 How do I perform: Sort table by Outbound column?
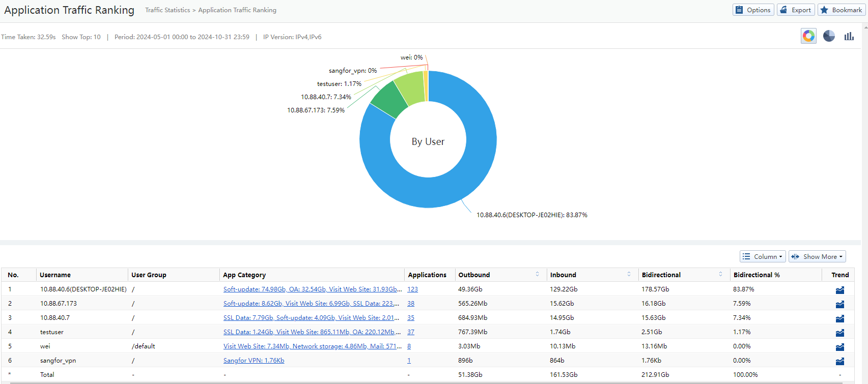point(537,275)
